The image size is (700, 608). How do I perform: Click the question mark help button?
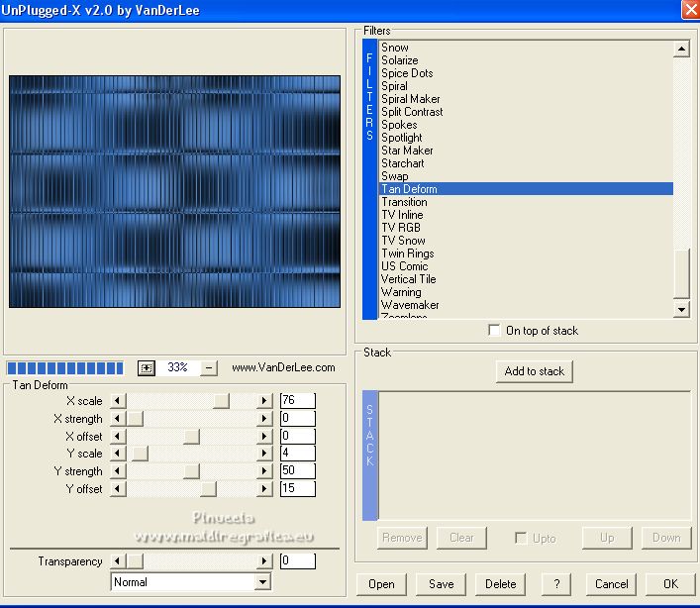pos(556,584)
